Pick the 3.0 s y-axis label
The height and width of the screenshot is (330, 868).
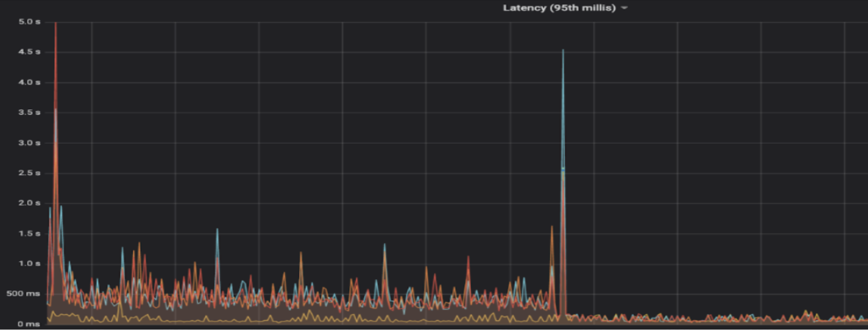point(29,143)
